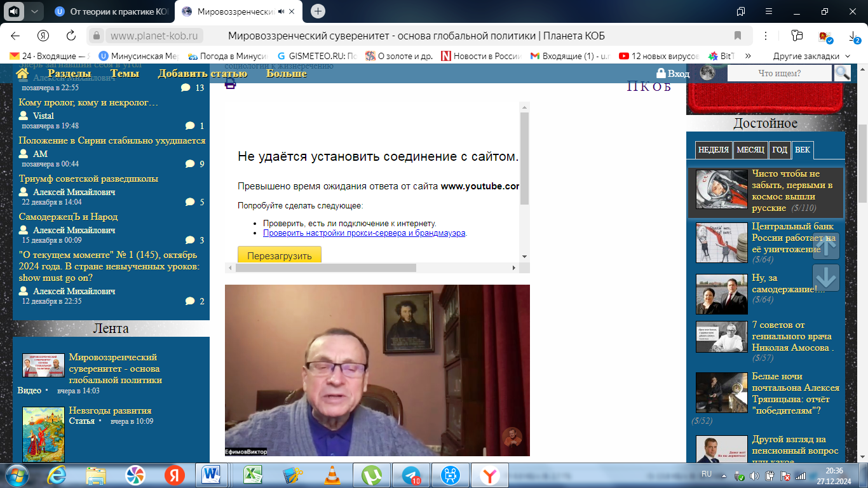
Task: Open 7 советов от гениального врача article
Action: 792,336
